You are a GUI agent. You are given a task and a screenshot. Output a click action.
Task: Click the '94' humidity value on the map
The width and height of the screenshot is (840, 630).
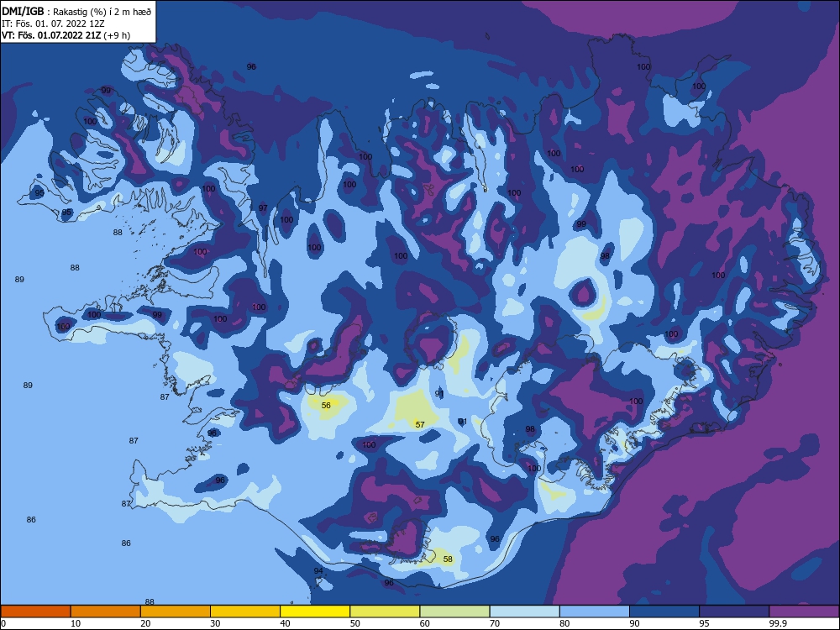click(318, 570)
